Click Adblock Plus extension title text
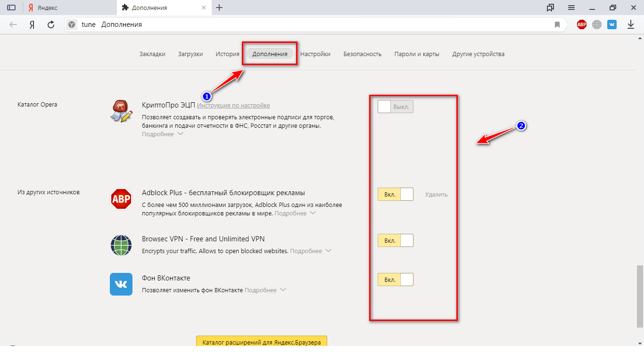 [x=223, y=193]
